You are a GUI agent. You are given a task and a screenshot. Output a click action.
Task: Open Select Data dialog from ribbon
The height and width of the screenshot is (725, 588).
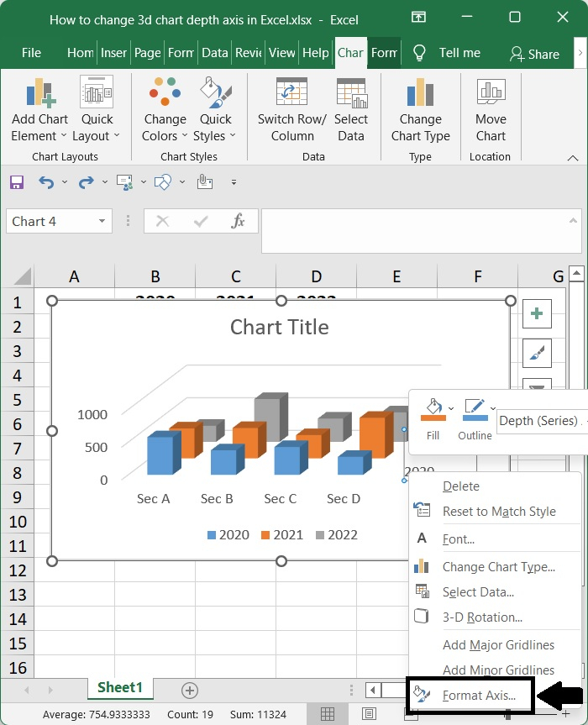pos(351,110)
